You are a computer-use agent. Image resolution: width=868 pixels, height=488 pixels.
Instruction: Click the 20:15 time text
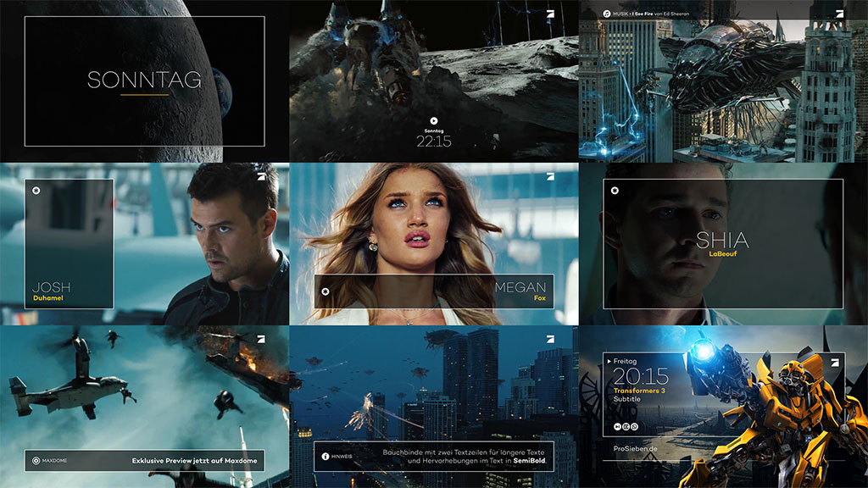(641, 377)
